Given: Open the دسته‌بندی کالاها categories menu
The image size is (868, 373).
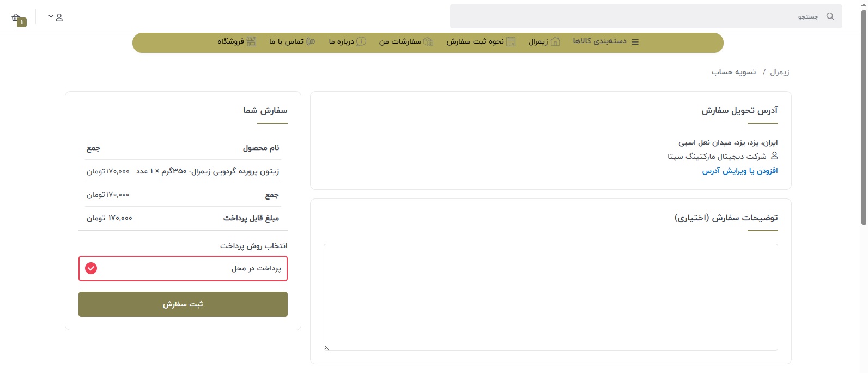Looking at the screenshot, I should tap(599, 41).
